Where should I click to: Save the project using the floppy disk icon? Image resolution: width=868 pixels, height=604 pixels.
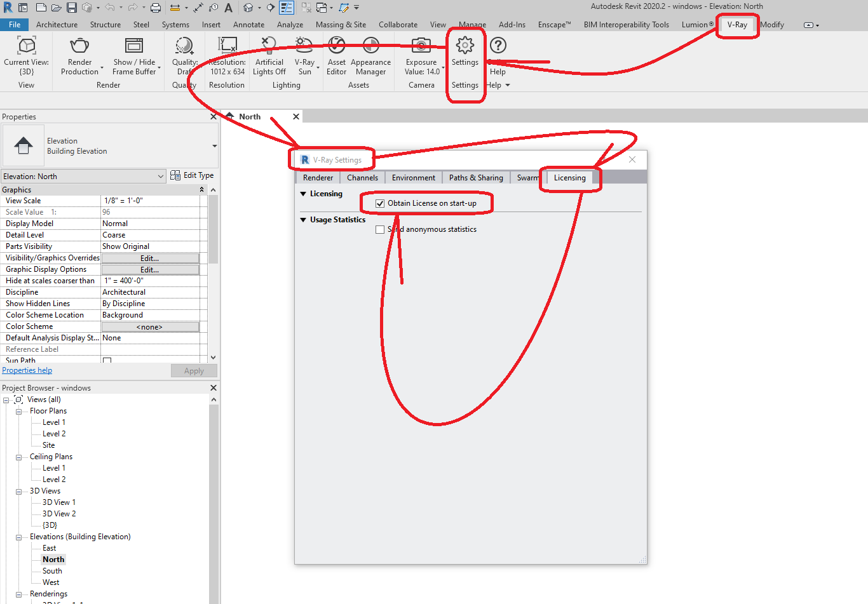[72, 8]
